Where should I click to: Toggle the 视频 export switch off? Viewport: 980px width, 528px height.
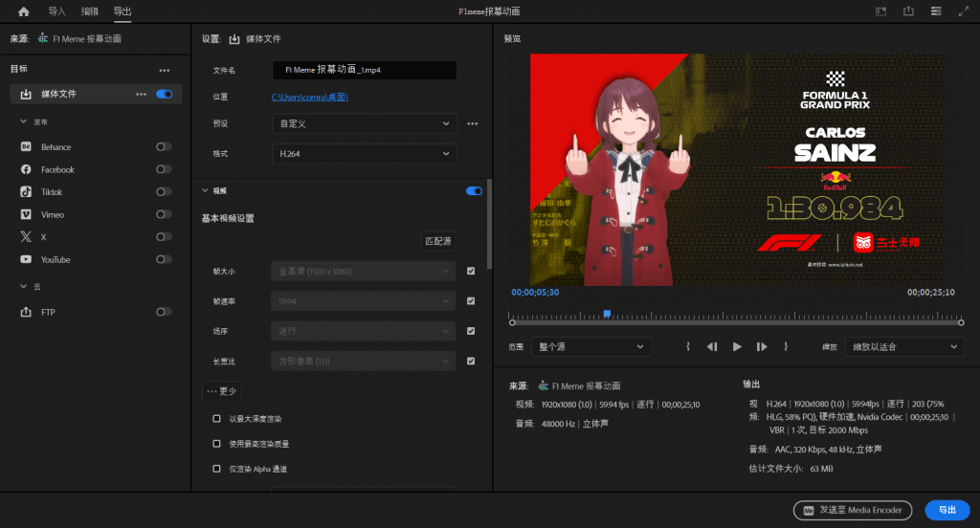pyautogui.click(x=474, y=190)
